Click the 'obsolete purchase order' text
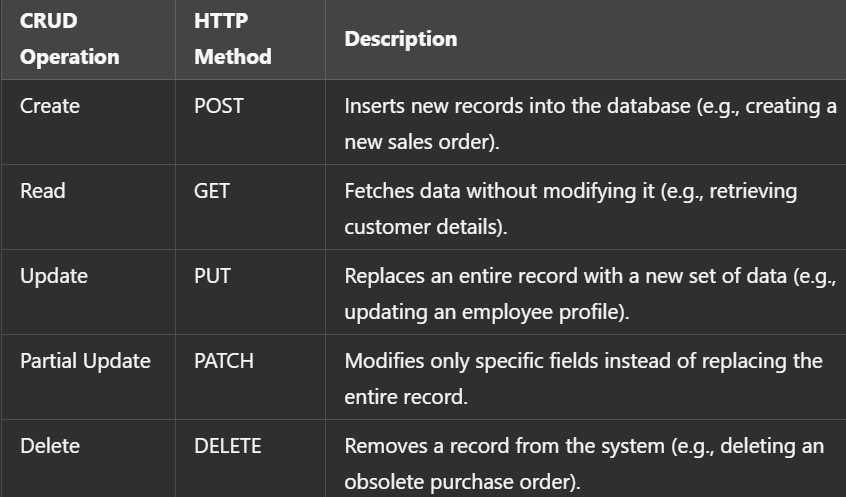 461,482
